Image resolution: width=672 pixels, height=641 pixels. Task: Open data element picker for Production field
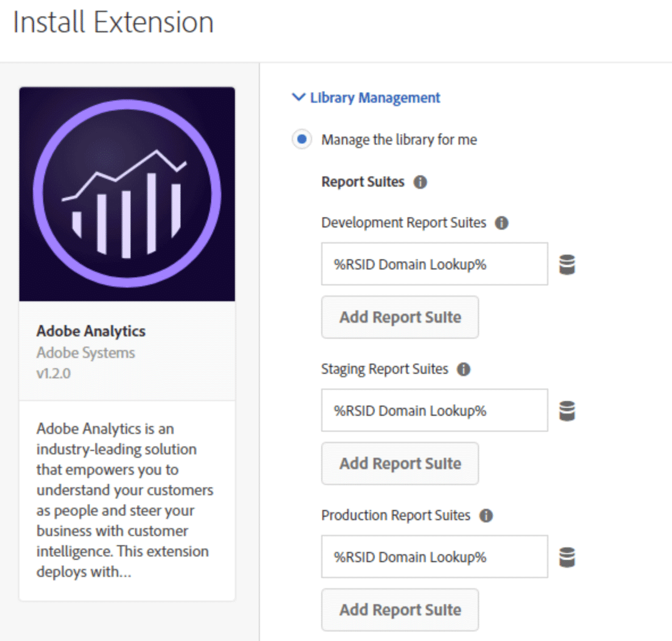coord(567,557)
